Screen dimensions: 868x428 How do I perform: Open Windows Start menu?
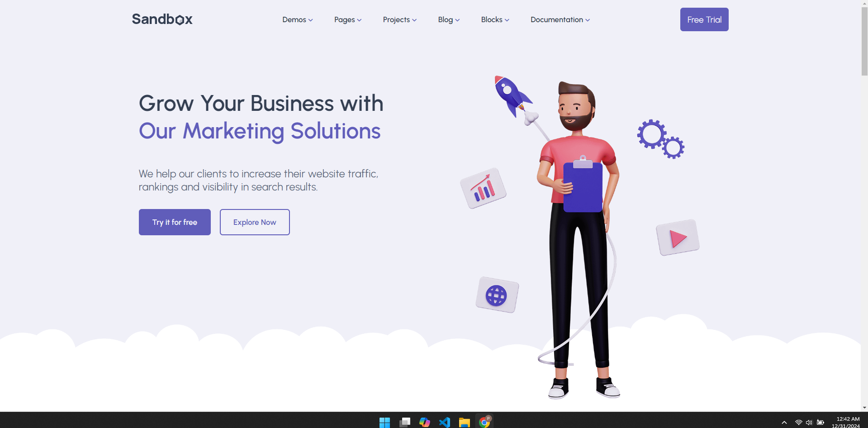384,423
